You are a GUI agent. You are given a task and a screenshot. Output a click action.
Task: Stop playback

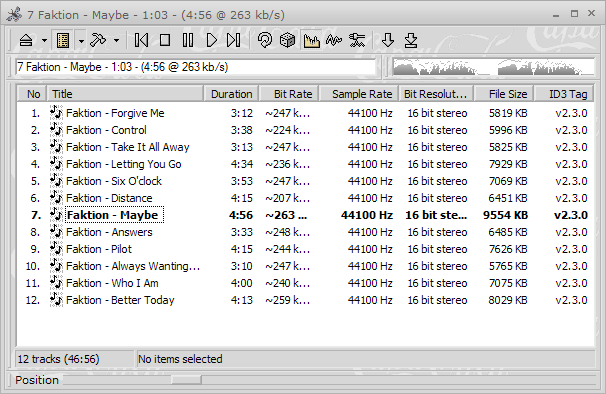click(165, 40)
